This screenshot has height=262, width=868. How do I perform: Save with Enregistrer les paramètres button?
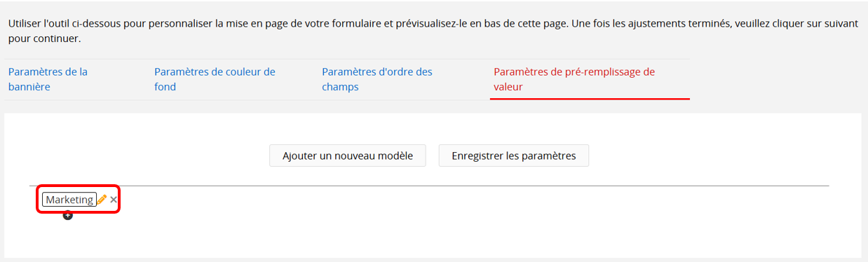(x=514, y=156)
